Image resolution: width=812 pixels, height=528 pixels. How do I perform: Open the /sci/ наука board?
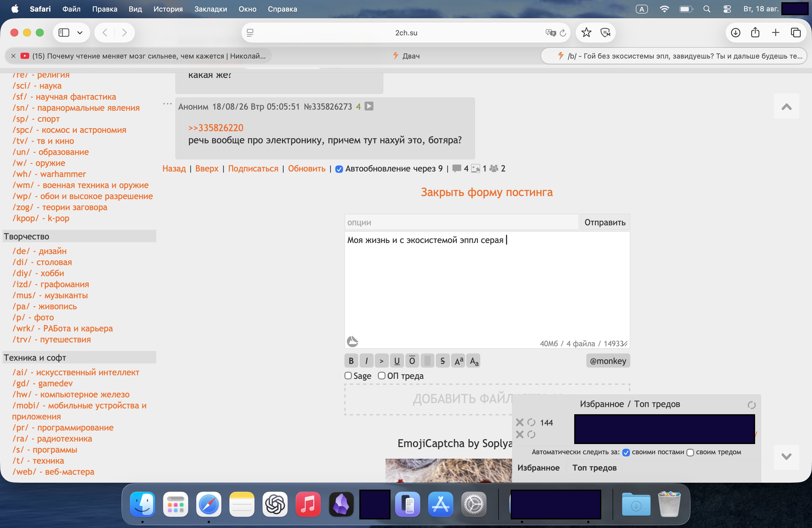point(37,86)
